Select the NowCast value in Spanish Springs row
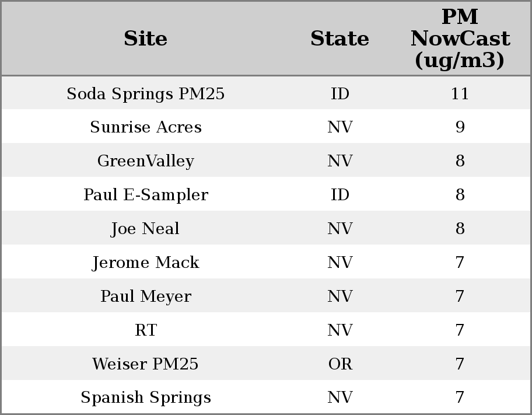 click(x=460, y=397)
